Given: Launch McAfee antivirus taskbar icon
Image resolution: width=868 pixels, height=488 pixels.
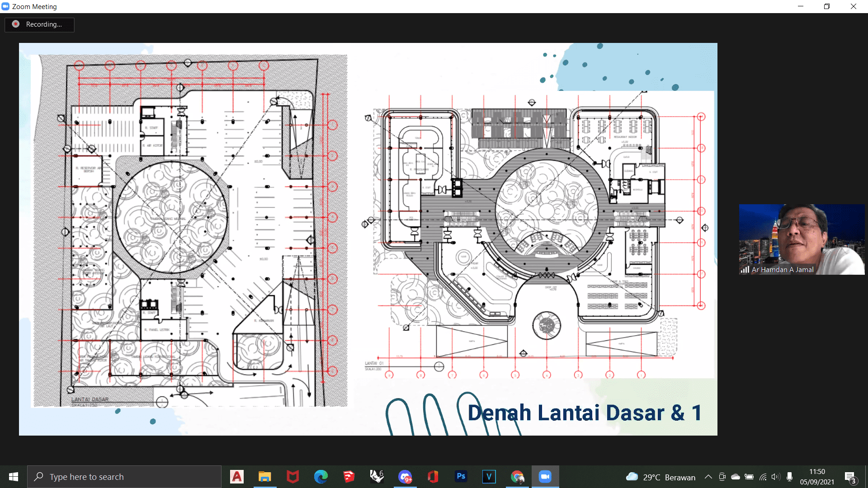Looking at the screenshot, I should [x=292, y=477].
